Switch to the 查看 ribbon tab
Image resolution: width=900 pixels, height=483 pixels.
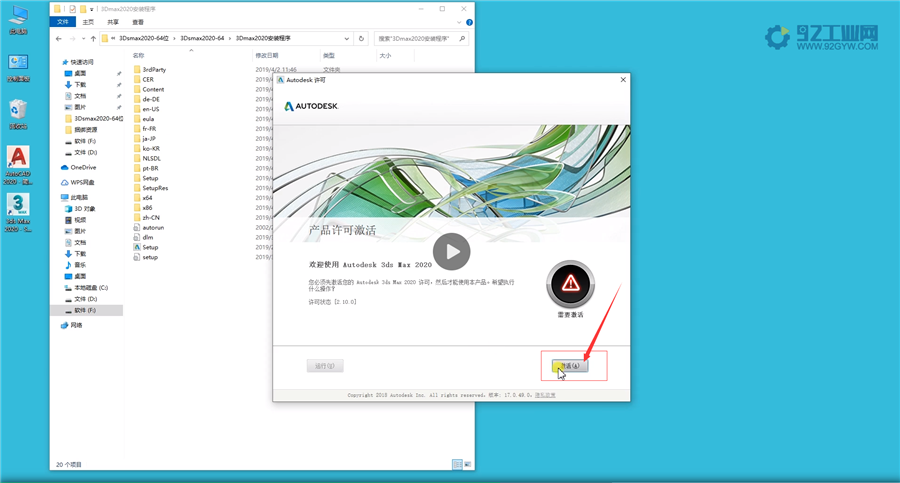point(138,22)
